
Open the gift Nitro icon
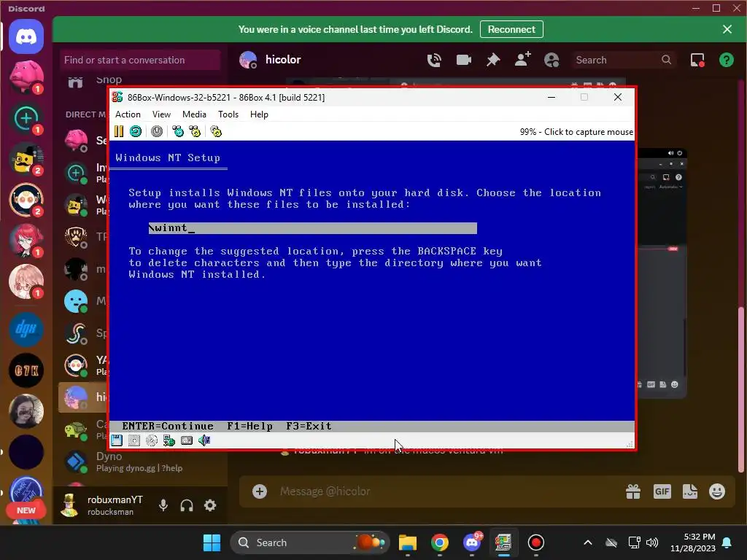coord(633,491)
